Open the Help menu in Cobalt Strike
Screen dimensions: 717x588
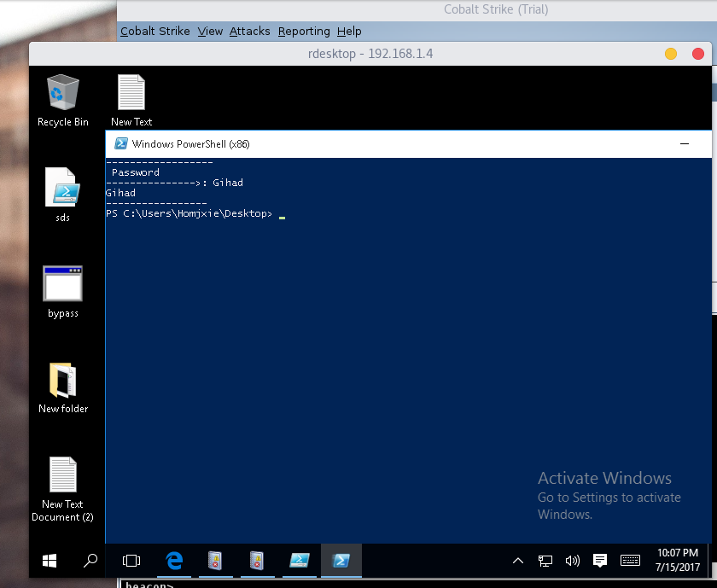[349, 31]
